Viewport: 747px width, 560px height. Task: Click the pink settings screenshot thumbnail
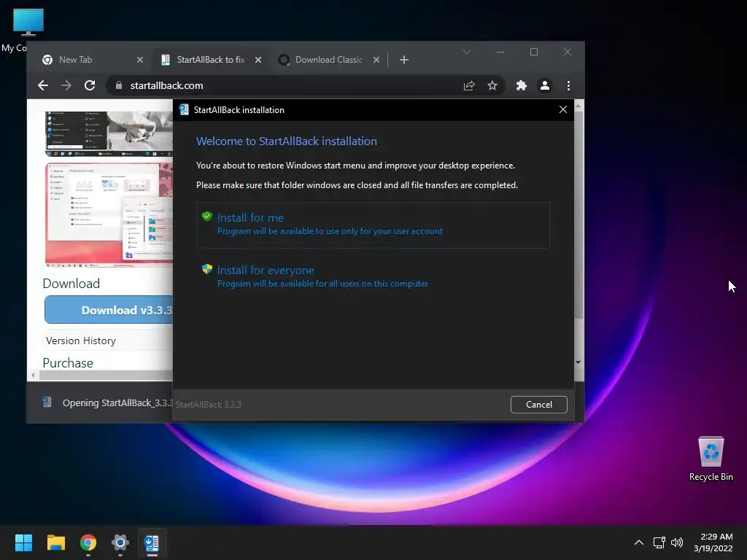pyautogui.click(x=109, y=214)
